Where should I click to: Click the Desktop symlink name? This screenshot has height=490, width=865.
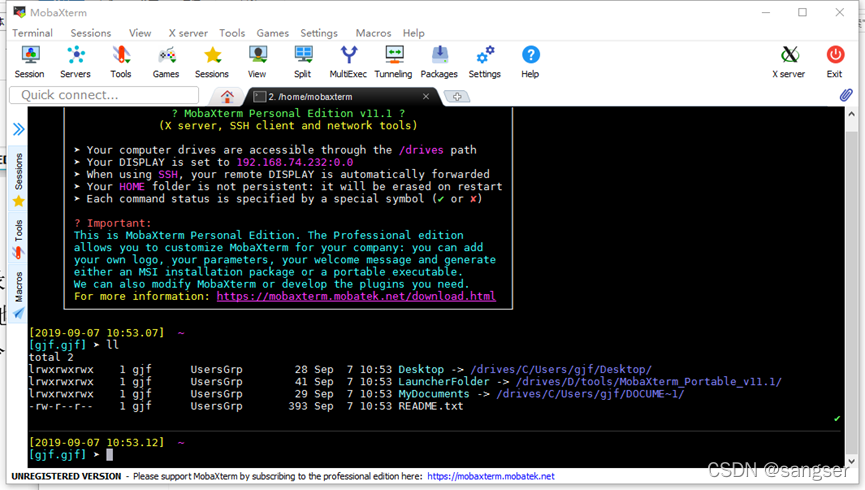pos(421,370)
